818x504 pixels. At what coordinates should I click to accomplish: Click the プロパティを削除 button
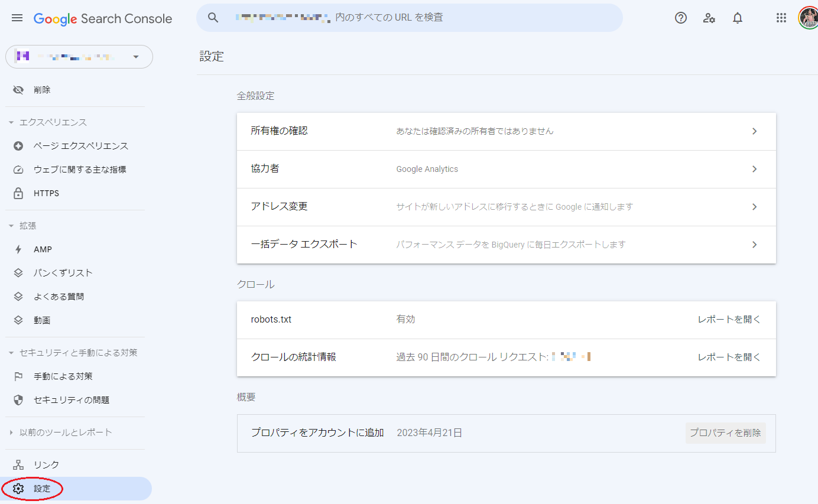pos(725,433)
